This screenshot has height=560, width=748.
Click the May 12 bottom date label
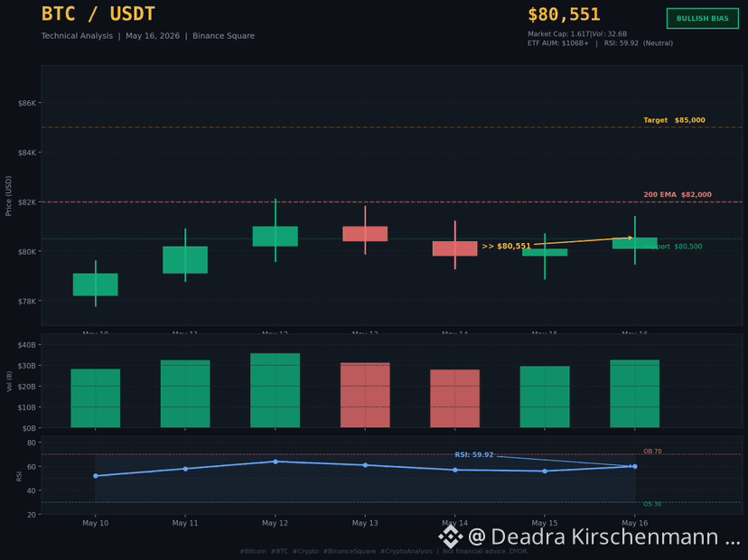coord(276,523)
